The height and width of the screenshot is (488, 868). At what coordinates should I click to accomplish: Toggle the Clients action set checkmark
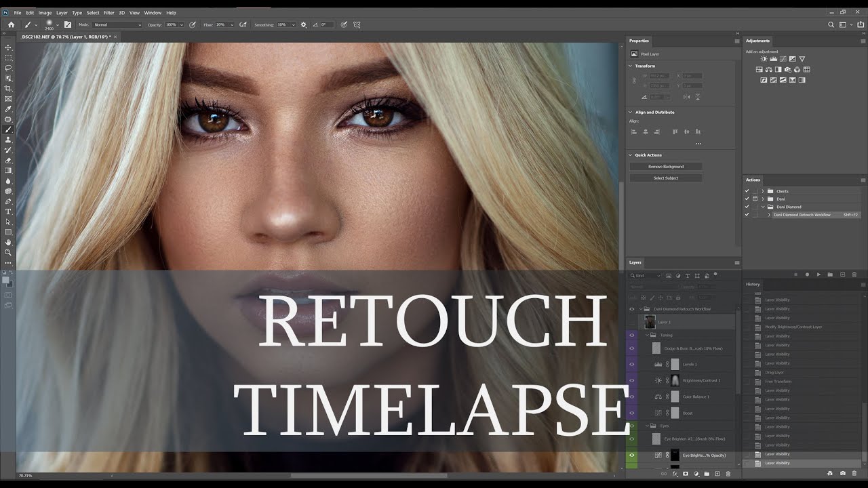pos(747,191)
